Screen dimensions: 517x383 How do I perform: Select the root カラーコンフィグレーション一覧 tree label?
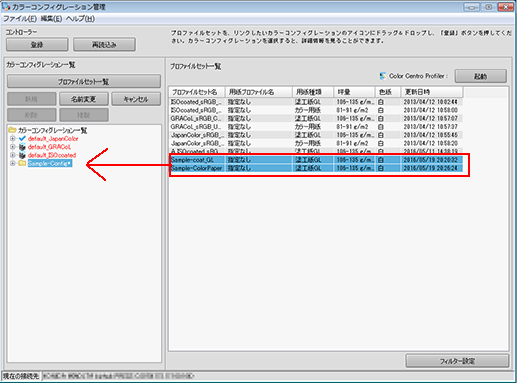(x=52, y=130)
